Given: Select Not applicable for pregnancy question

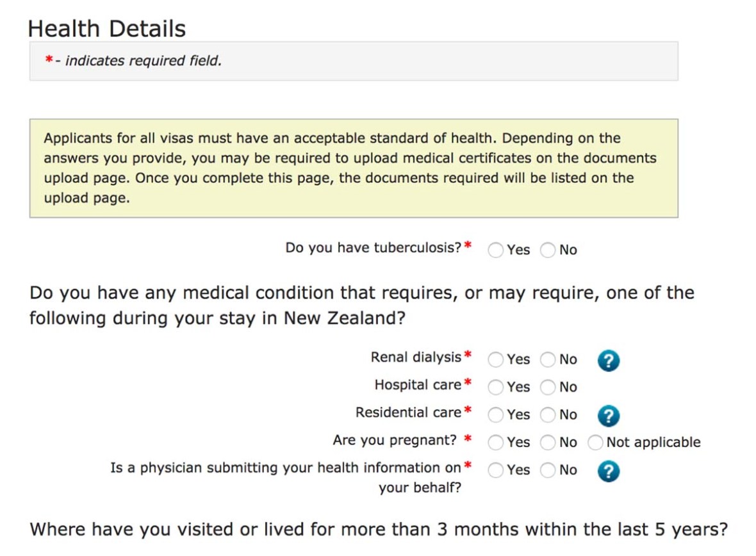Looking at the screenshot, I should pos(595,442).
